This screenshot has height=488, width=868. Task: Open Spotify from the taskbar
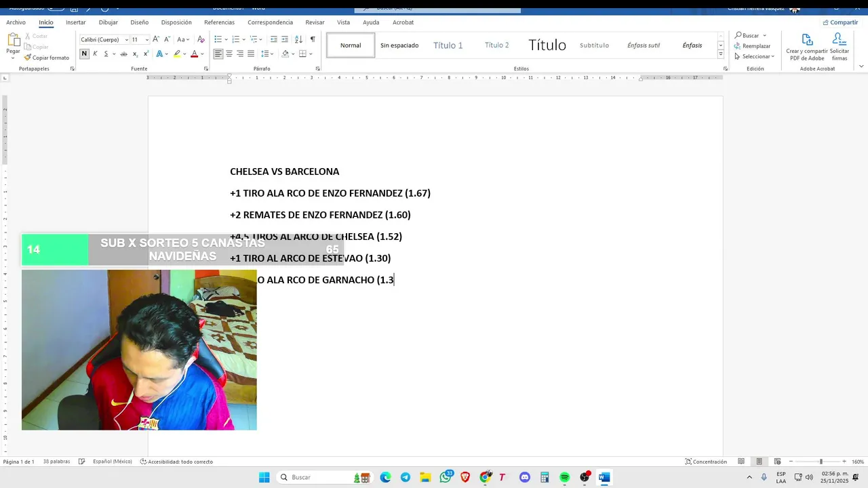coord(564,477)
